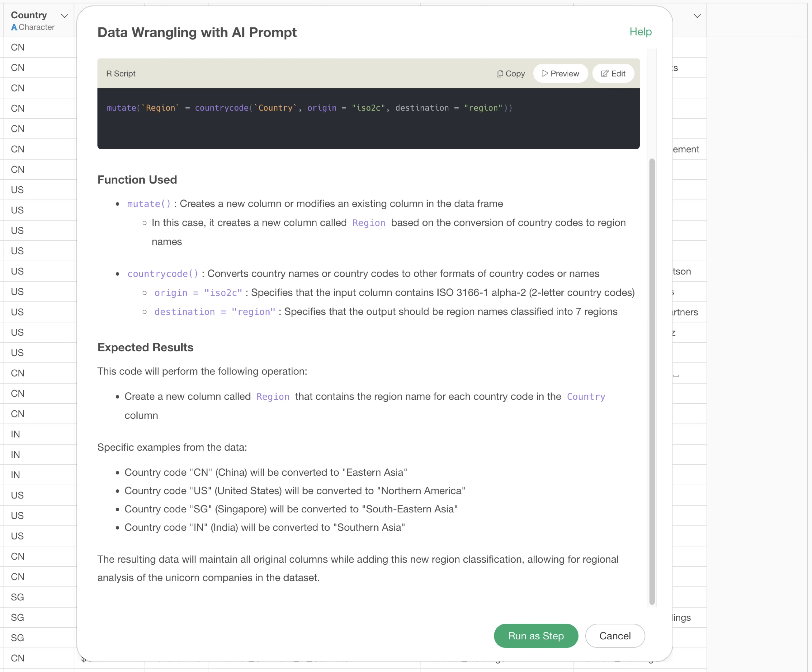Open the Country column dropdown menu
Viewport: 812px width, 672px height.
tap(64, 16)
